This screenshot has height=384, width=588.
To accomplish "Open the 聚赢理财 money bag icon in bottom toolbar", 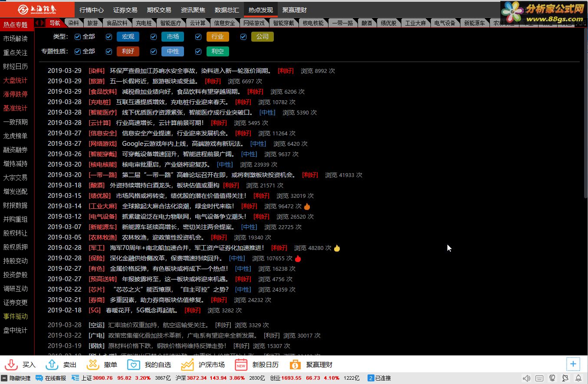I will coord(295,364).
